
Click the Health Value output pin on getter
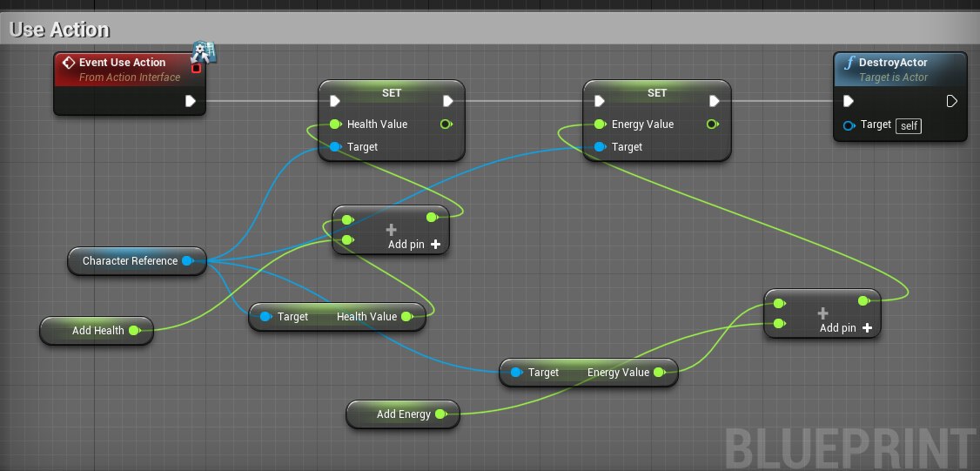click(406, 317)
